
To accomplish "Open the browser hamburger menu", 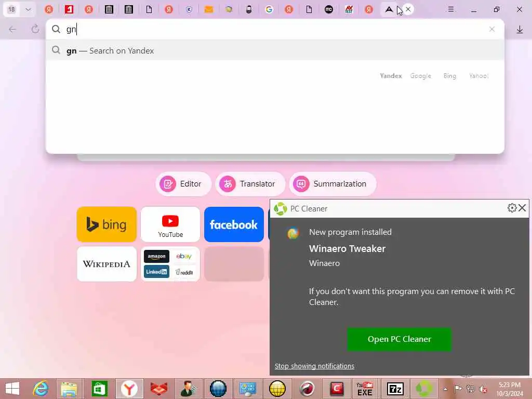I will pos(450,9).
